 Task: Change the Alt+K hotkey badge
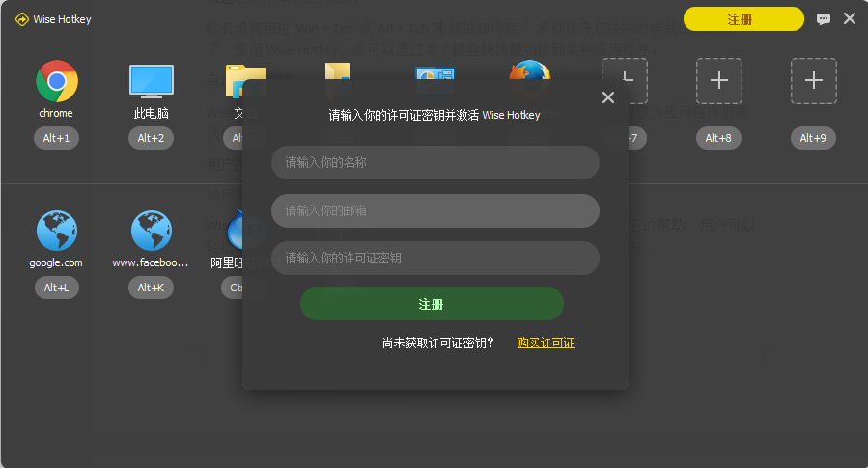point(152,288)
